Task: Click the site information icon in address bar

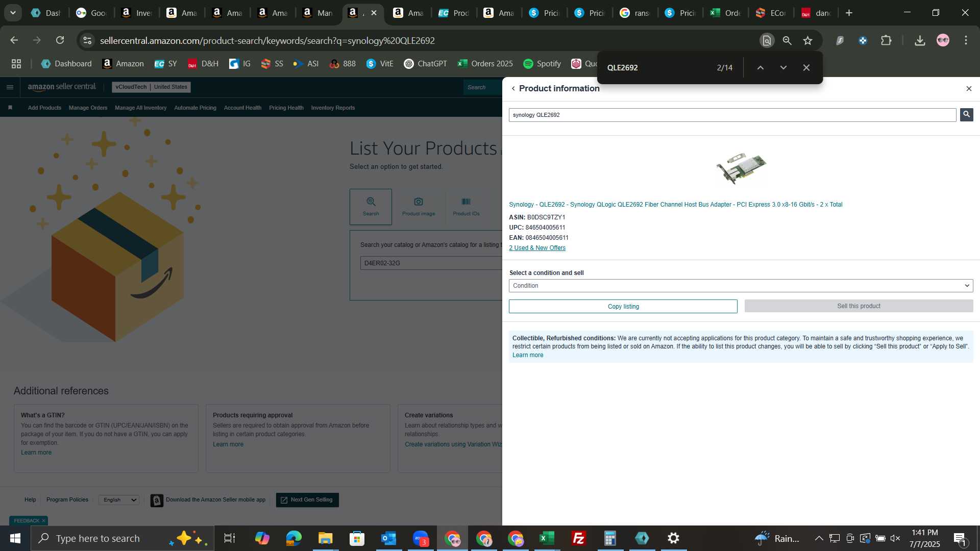Action: [87, 40]
